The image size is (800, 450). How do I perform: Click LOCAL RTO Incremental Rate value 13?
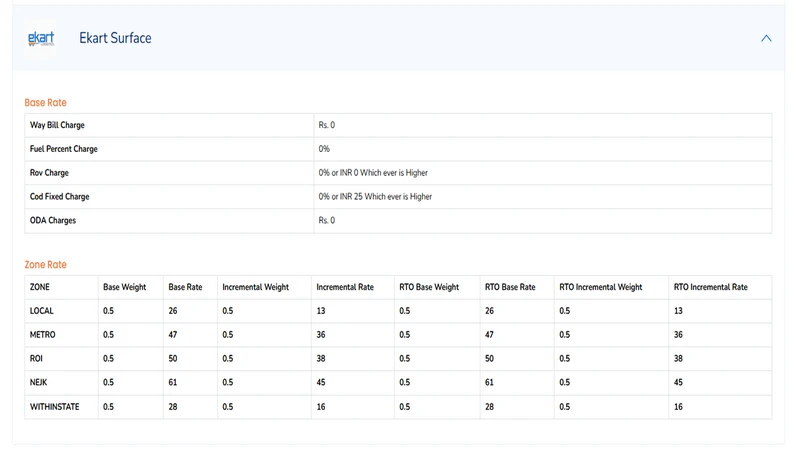[678, 311]
